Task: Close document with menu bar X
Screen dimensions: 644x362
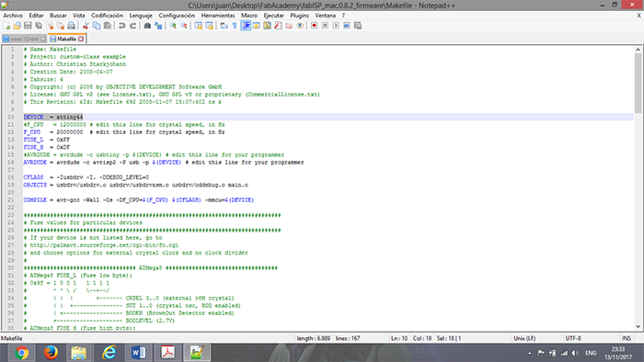Action: [x=638, y=16]
